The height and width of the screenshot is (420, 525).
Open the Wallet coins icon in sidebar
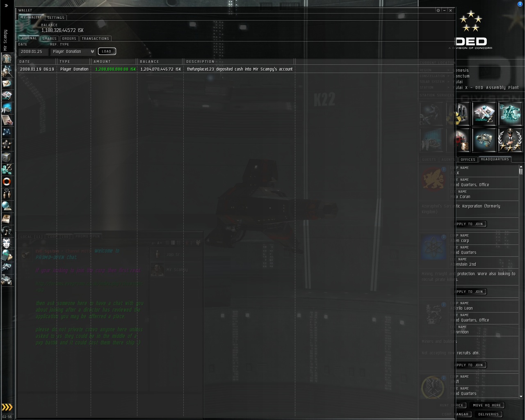(x=7, y=169)
